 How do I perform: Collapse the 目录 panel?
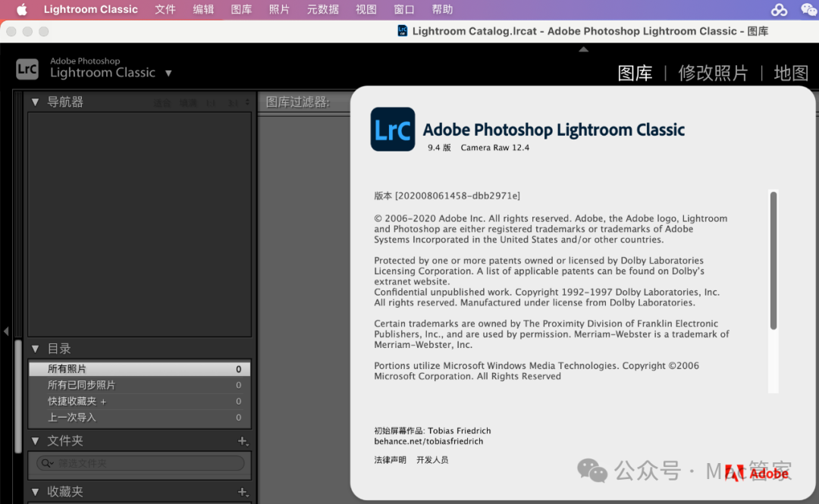[x=35, y=349]
